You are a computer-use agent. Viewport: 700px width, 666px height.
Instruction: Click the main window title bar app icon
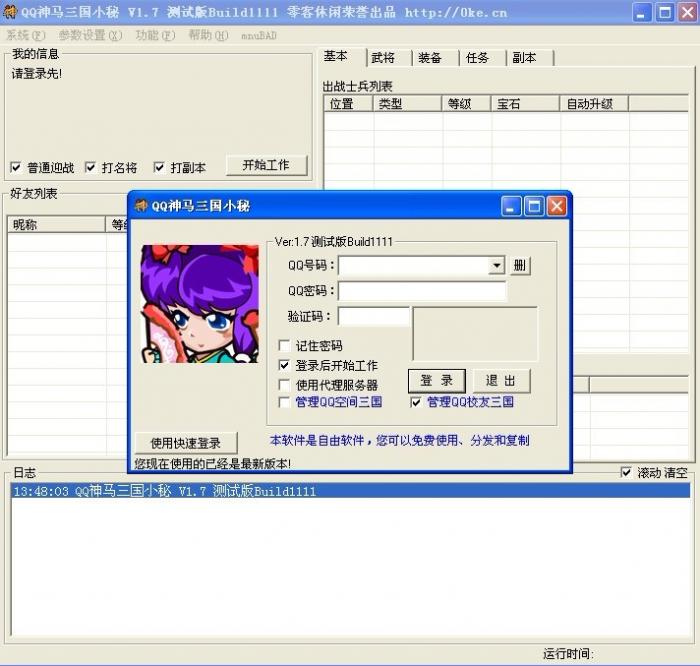click(10, 12)
